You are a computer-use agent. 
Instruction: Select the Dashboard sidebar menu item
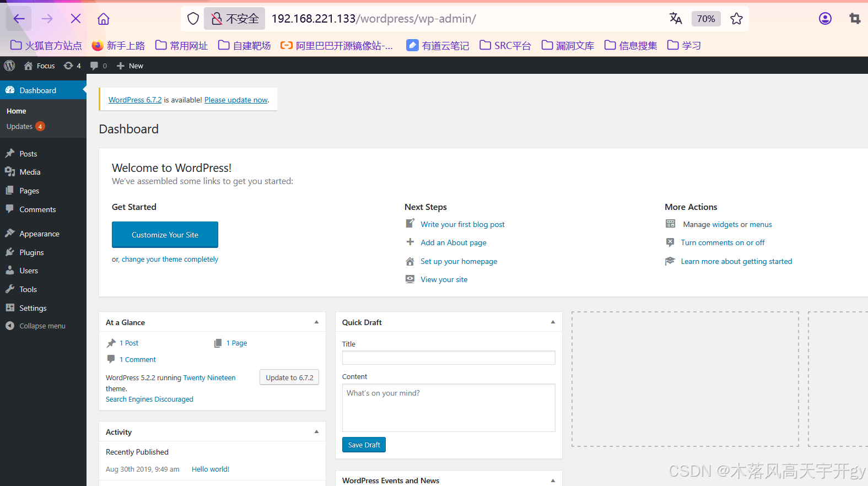(x=43, y=90)
